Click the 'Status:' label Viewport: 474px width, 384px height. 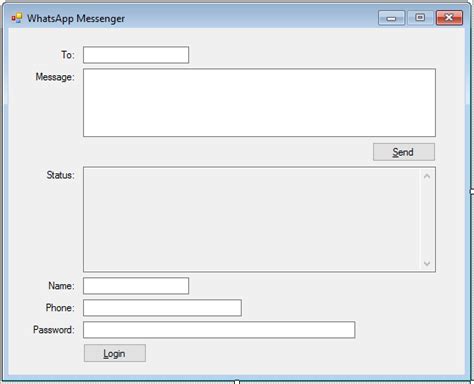pos(61,175)
